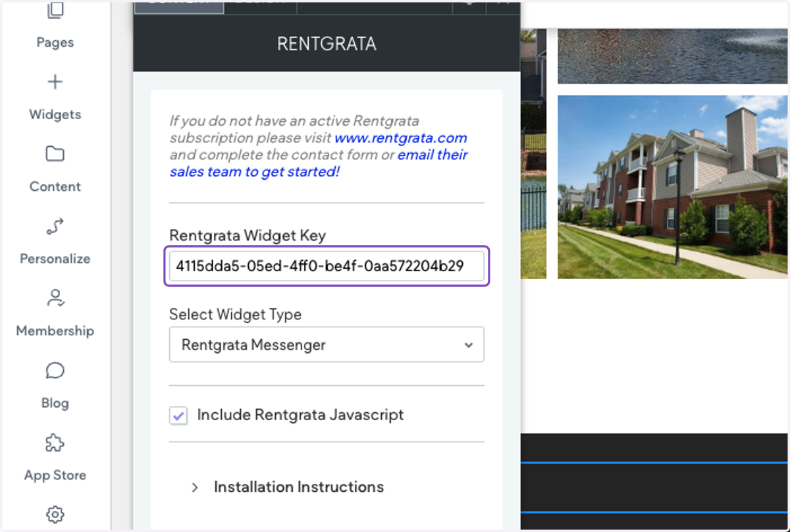Open the Widgets panel plus icon
Image resolution: width=790 pixels, height=532 pixels.
[55, 82]
